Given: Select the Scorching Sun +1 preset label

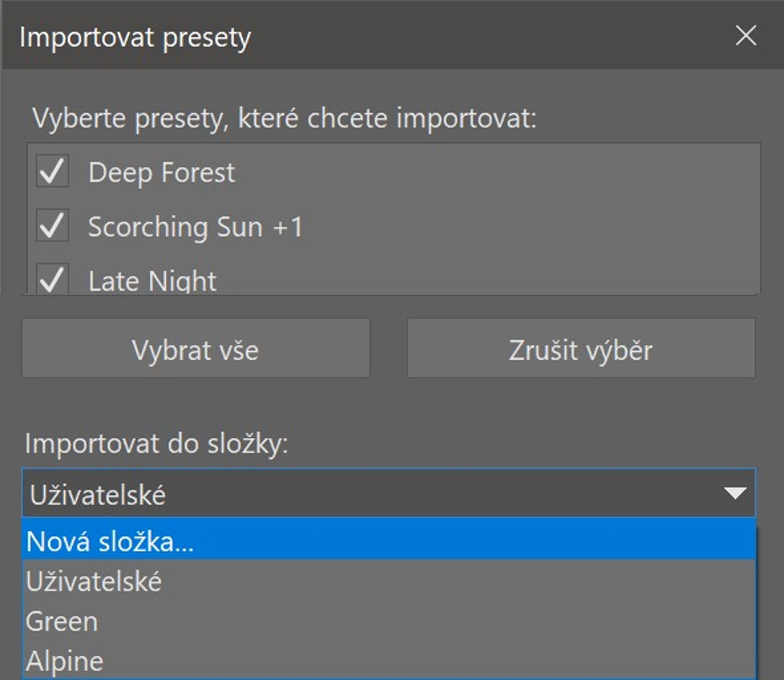Looking at the screenshot, I should click(x=196, y=227).
